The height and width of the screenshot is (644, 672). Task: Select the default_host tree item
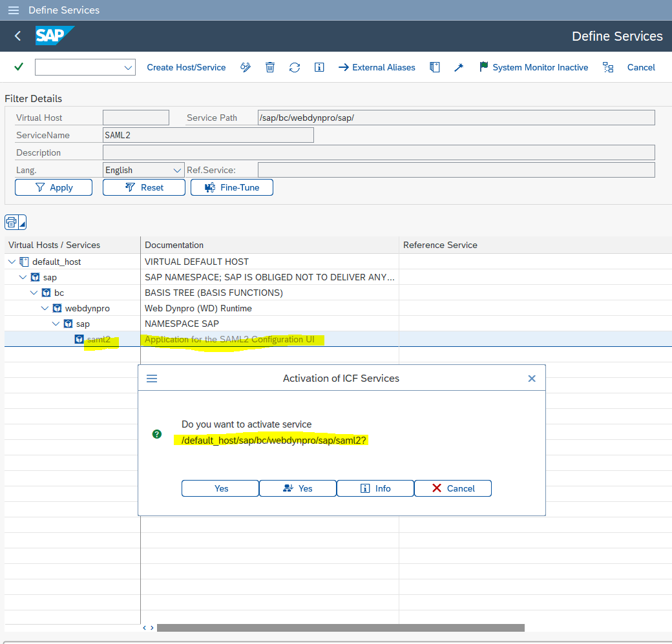click(57, 262)
